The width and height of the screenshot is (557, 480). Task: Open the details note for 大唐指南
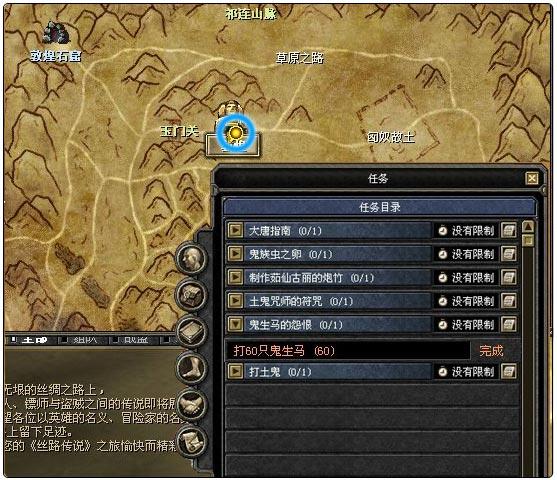coord(509,231)
